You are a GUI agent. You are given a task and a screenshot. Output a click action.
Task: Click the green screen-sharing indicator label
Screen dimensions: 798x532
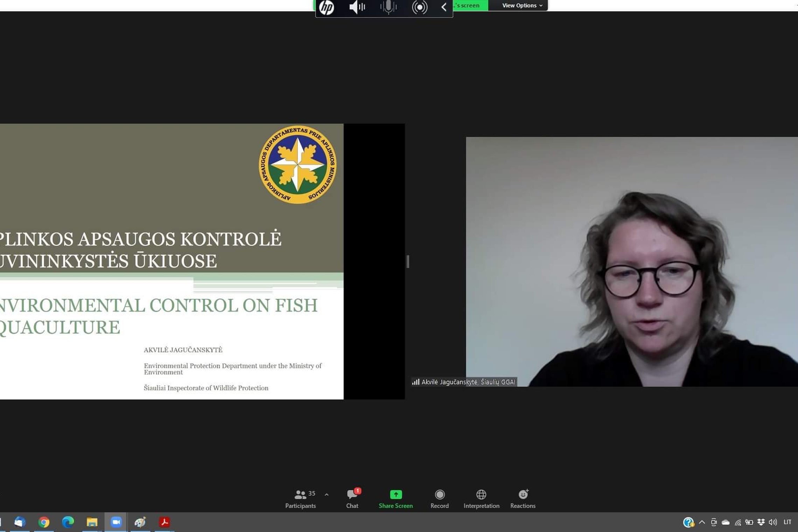coord(470,5)
